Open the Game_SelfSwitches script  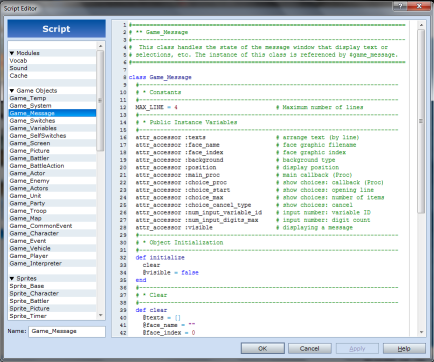pos(52,136)
